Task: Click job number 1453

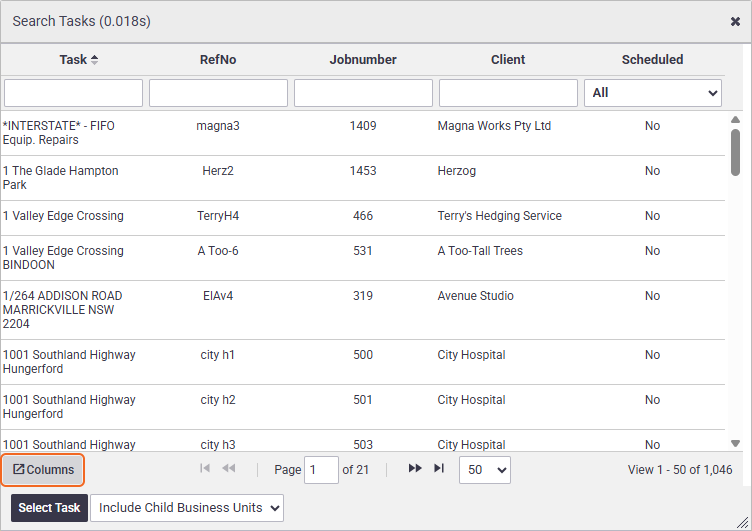Action: [x=363, y=171]
